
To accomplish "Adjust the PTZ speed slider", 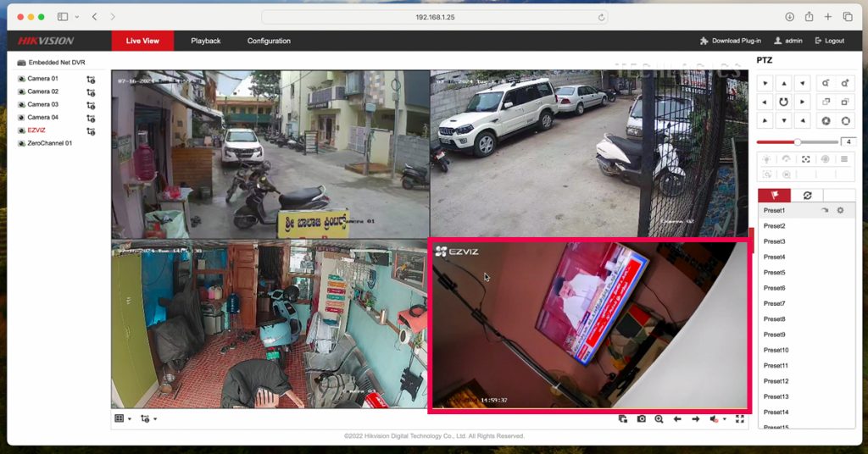I will coord(797,141).
